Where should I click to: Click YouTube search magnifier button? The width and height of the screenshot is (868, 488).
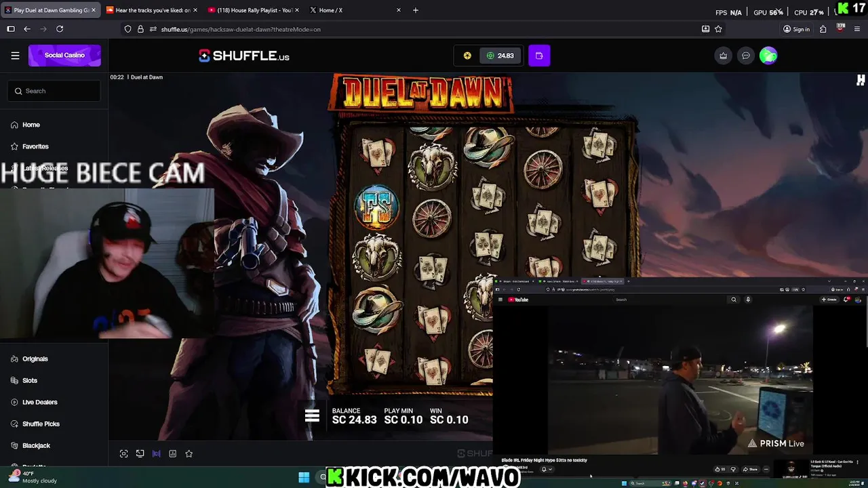733,300
